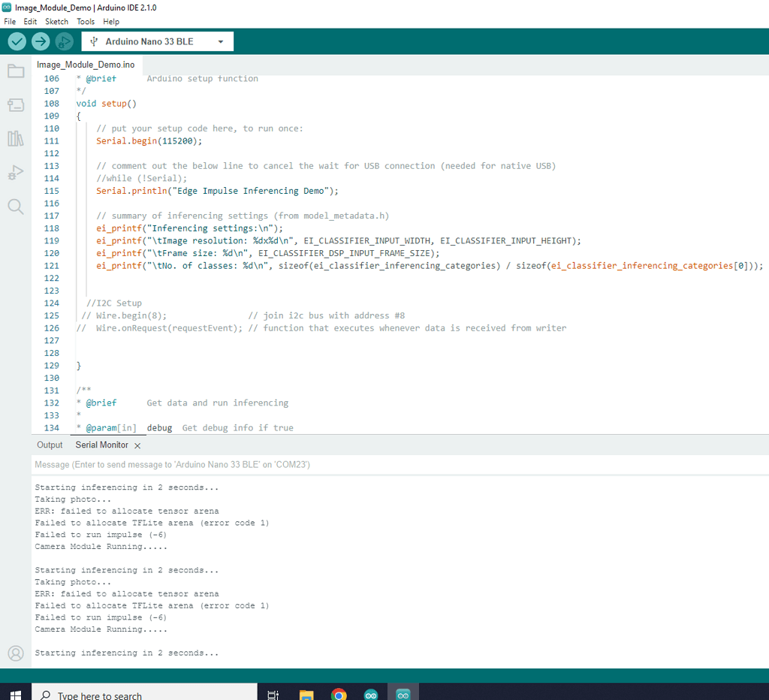The width and height of the screenshot is (769, 700).
Task: Start the debugger from the toolbar
Action: click(x=65, y=42)
